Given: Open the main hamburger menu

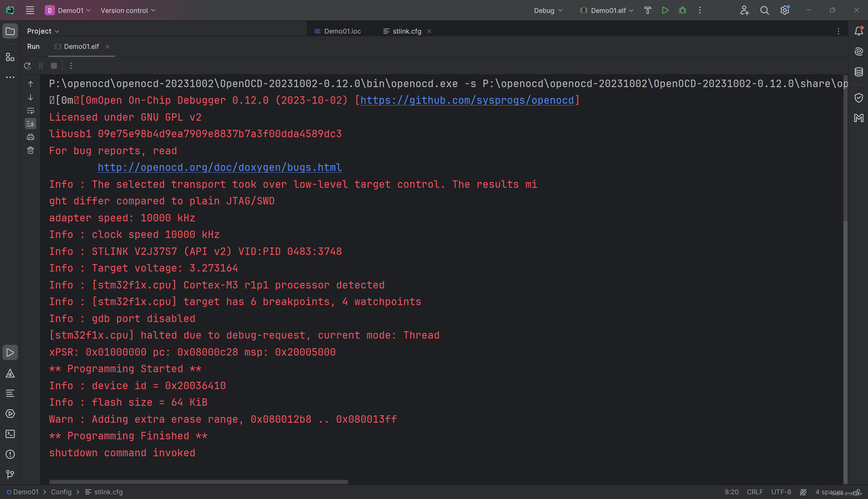Looking at the screenshot, I should click(x=30, y=10).
